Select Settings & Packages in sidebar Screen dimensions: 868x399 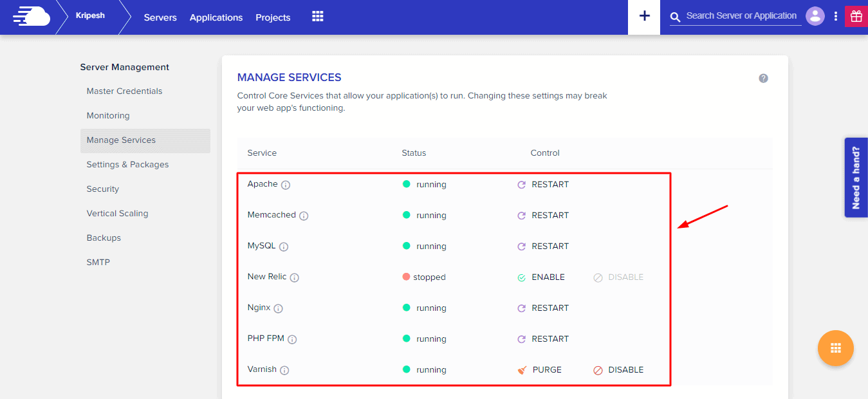tap(127, 165)
